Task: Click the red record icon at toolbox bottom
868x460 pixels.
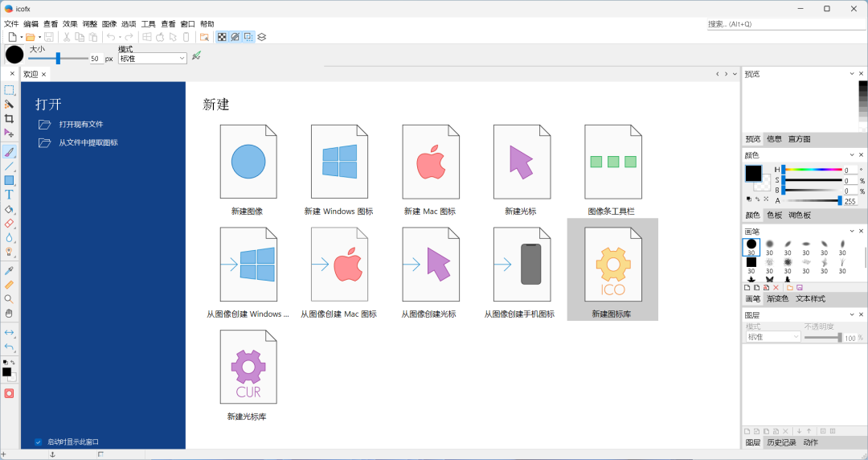Action: (9, 393)
